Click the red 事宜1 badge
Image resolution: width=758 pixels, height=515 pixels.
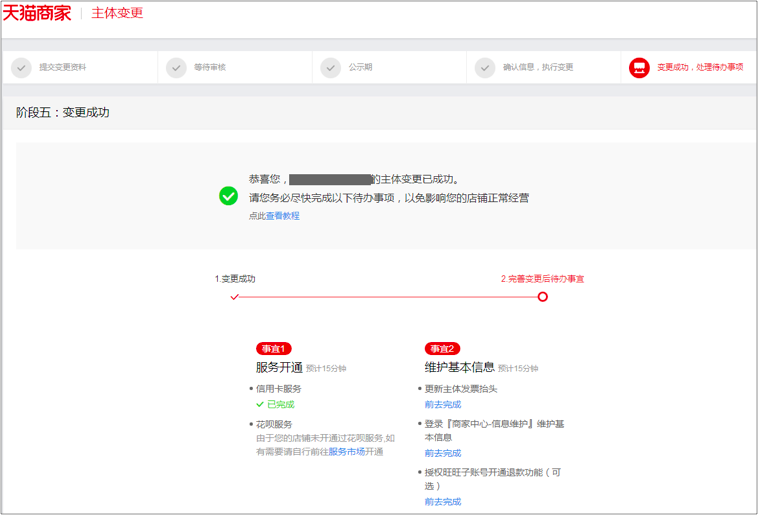click(274, 349)
